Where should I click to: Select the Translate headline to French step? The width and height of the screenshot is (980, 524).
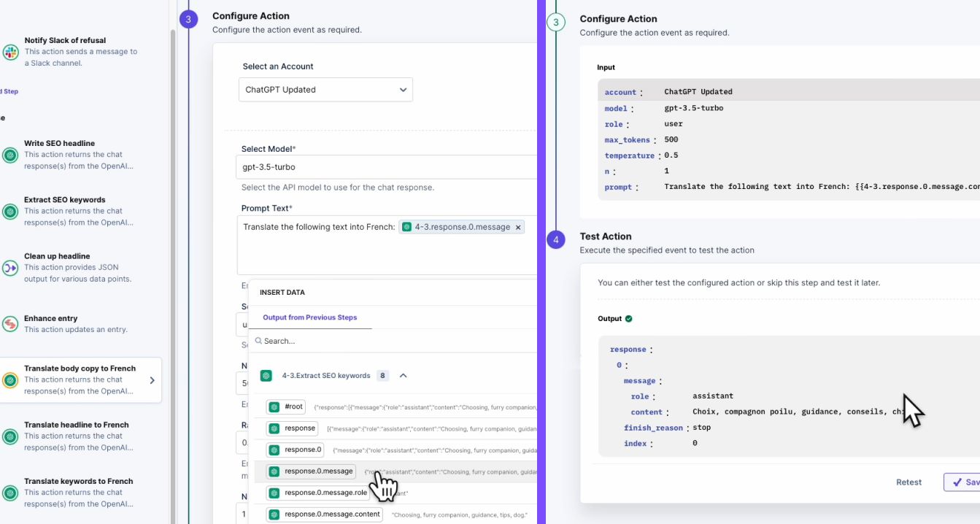pyautogui.click(x=80, y=436)
